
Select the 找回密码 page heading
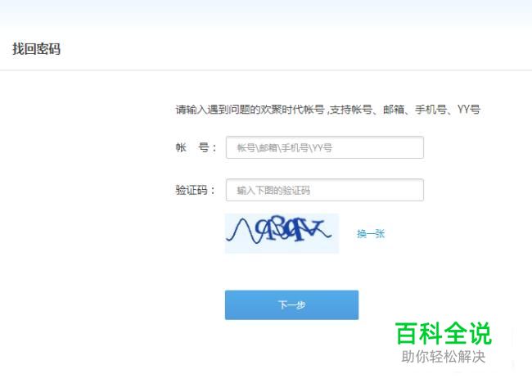click(x=37, y=49)
